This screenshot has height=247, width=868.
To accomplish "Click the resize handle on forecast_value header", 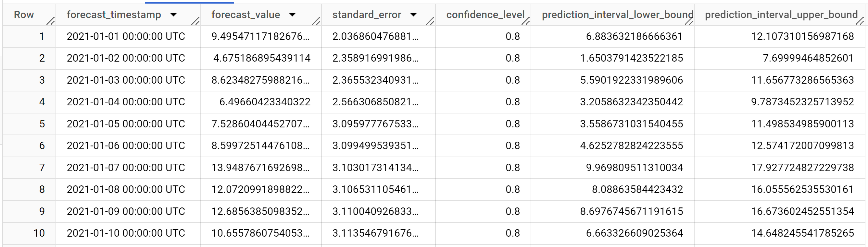I will [x=316, y=22].
